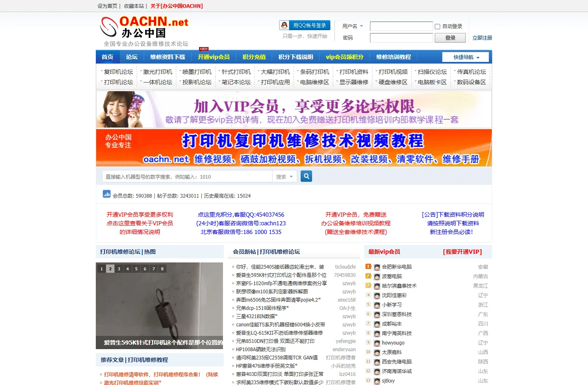588x385 pixels.
Task: Open the 打印机复印机维修技术视频教程 banner
Action: click(x=294, y=148)
